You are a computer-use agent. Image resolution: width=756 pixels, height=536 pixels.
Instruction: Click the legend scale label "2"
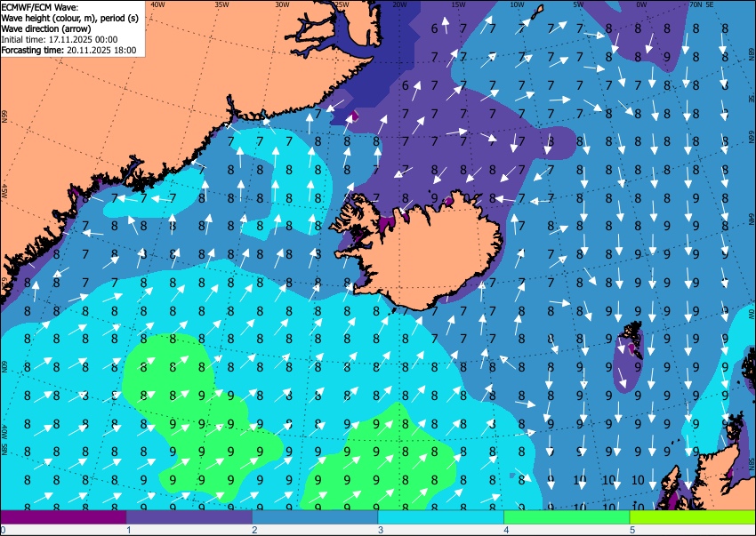tap(254, 530)
